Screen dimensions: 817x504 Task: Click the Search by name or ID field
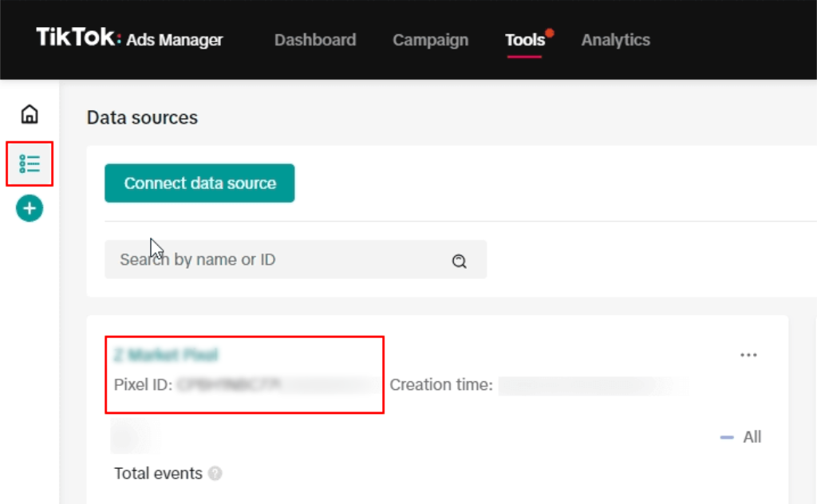coord(295,259)
